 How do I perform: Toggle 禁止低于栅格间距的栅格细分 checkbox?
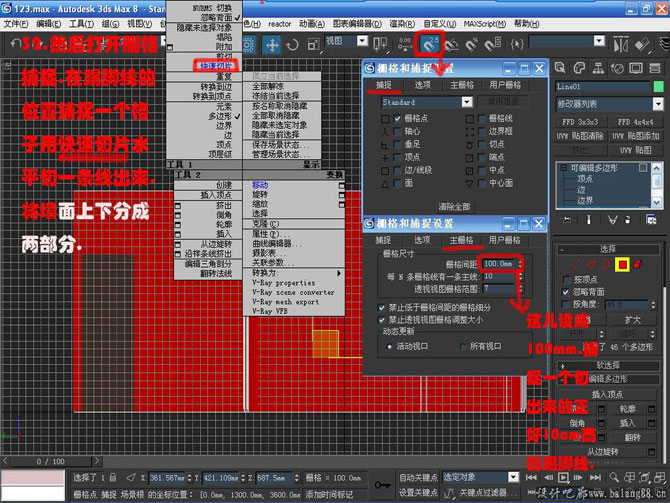coord(382,307)
